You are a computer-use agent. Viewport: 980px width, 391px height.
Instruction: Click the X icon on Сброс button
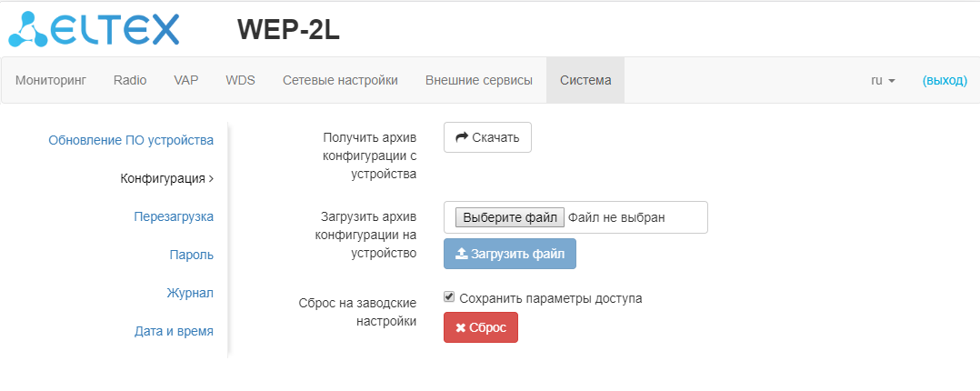coord(460,327)
